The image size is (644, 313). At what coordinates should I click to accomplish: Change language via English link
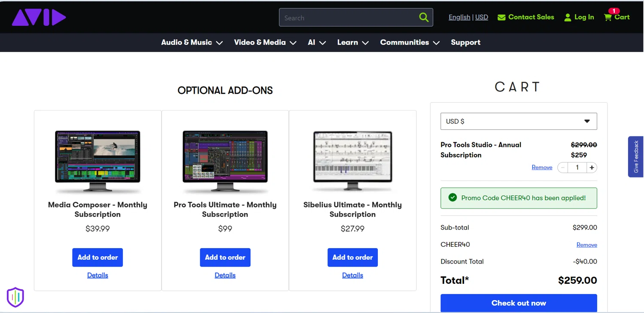coord(459,17)
